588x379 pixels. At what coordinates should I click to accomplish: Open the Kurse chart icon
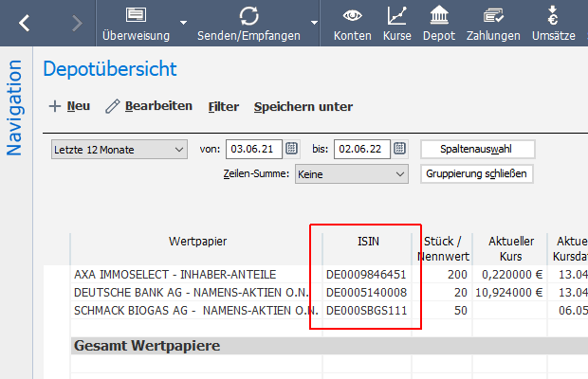coord(397,15)
